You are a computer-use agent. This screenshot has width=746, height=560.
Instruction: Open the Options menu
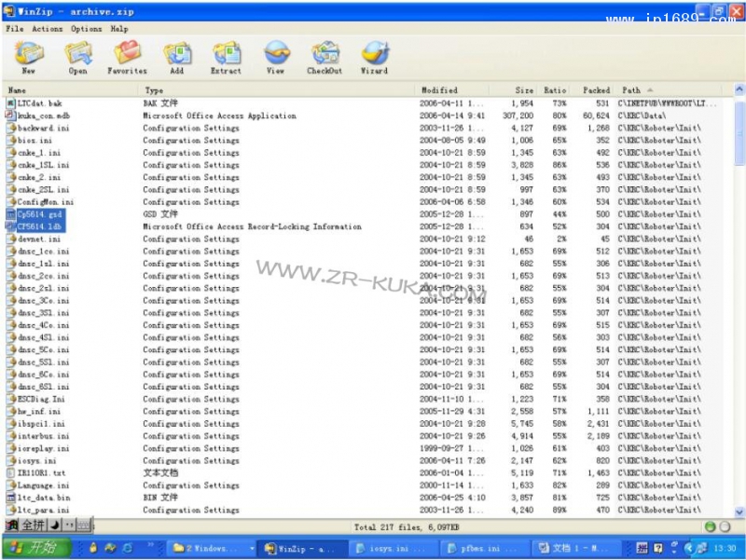tap(87, 29)
